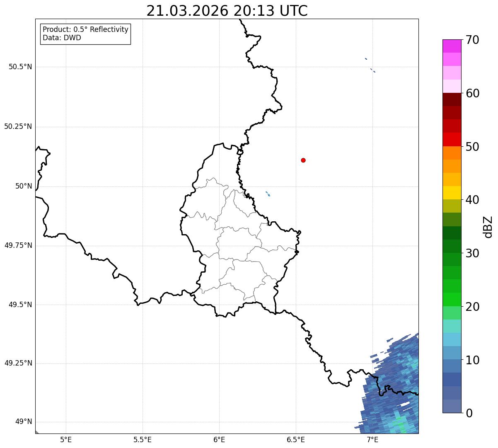Screen dimensions: 498x448
Task: Click the dBZ colorbar label
Action: click(488, 226)
